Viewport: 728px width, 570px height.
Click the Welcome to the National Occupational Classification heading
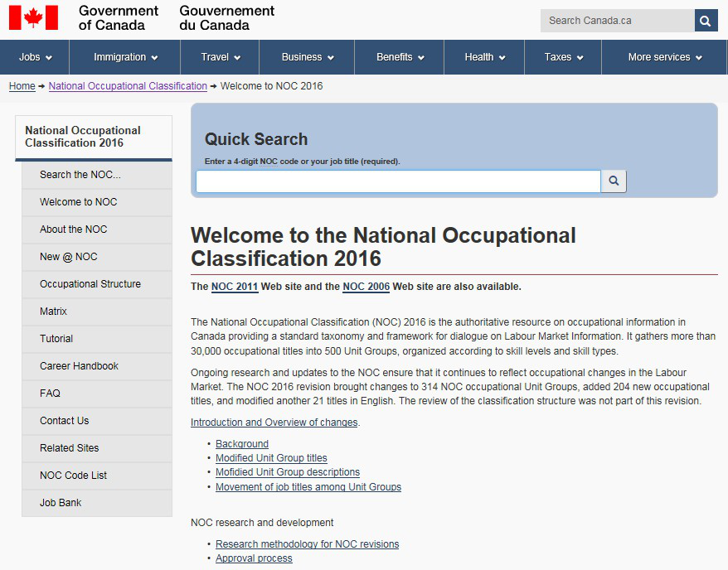(x=382, y=247)
